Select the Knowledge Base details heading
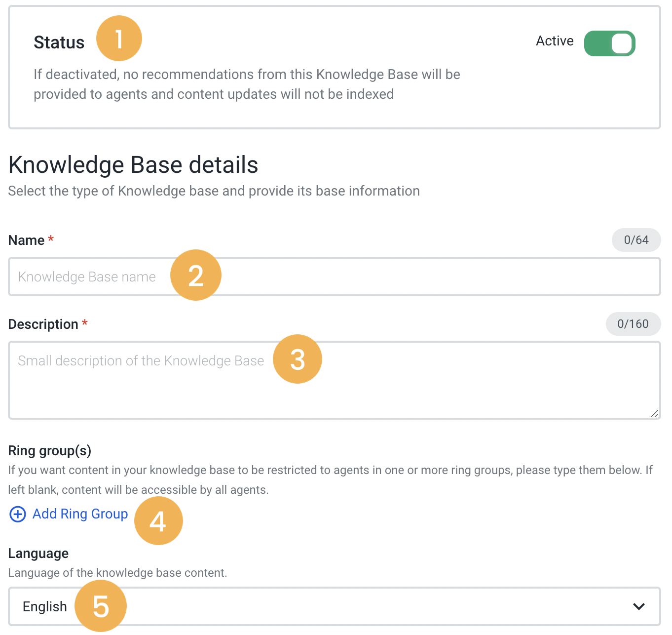Screen dimensions: 672x635 coord(133,165)
